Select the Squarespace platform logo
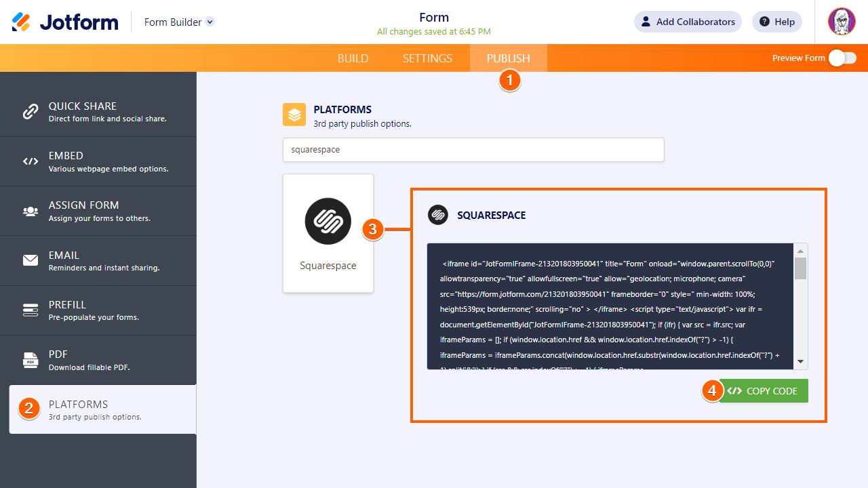The width and height of the screenshot is (868, 488). coord(328,221)
